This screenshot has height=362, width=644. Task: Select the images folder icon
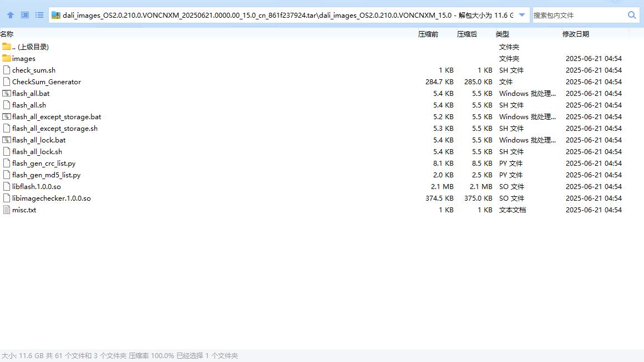point(7,58)
